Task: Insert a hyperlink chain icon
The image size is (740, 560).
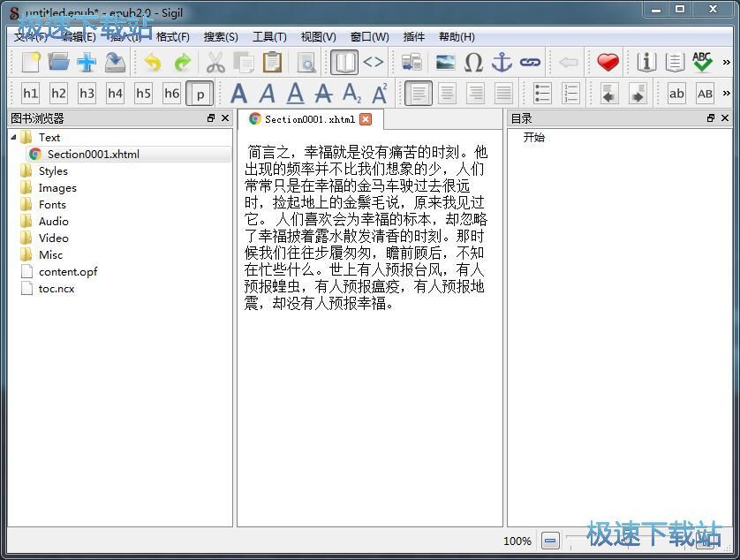Action: [530, 62]
